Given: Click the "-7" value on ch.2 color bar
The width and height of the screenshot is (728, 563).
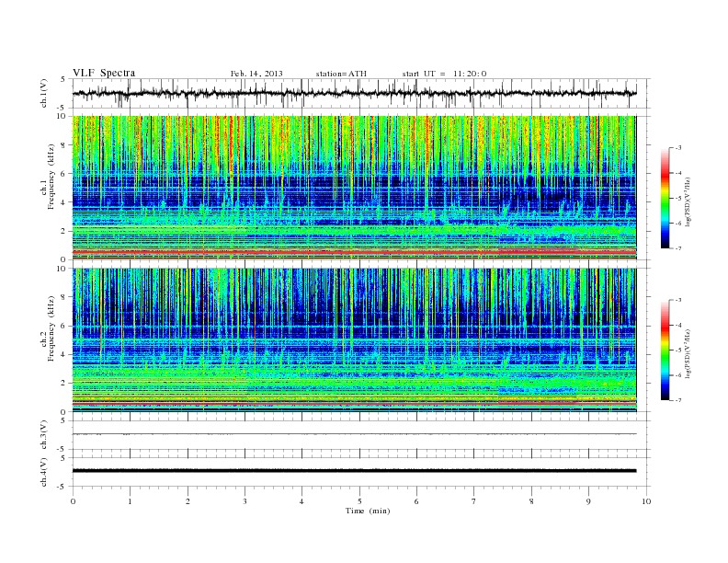Looking at the screenshot, I should [678, 400].
